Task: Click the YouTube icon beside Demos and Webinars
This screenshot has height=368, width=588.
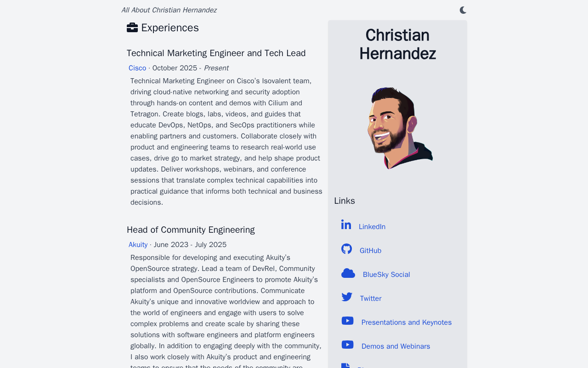Action: [348, 345]
